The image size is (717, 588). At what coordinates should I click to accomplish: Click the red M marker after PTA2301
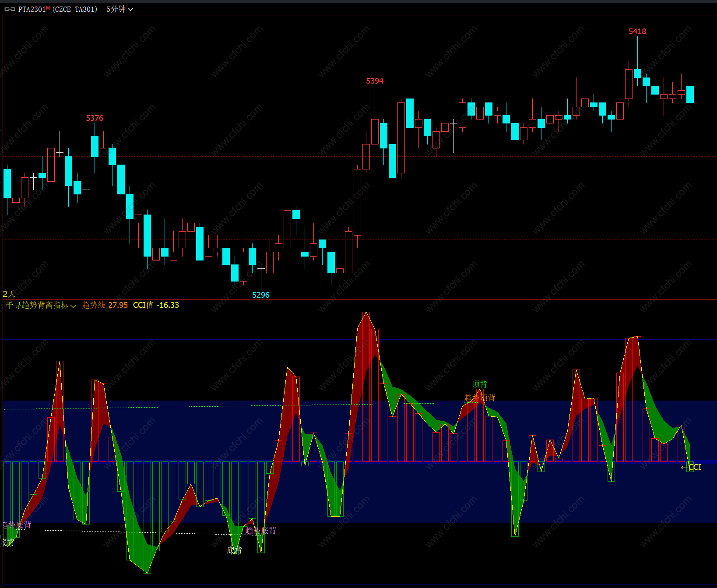pyautogui.click(x=48, y=7)
